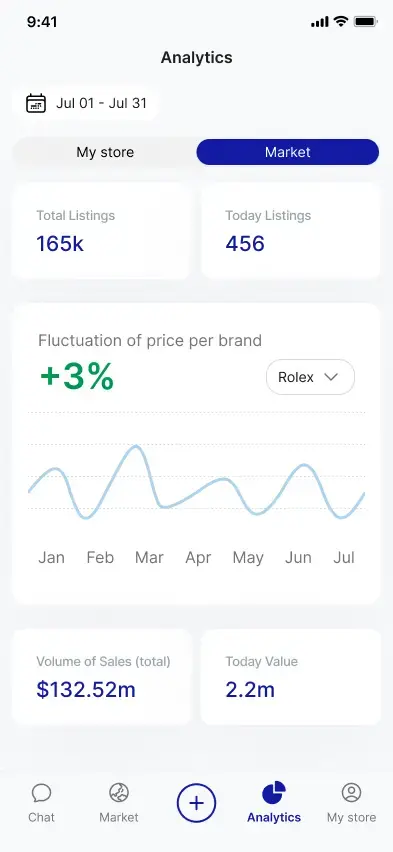Select the Analytics pie chart icon

274,793
